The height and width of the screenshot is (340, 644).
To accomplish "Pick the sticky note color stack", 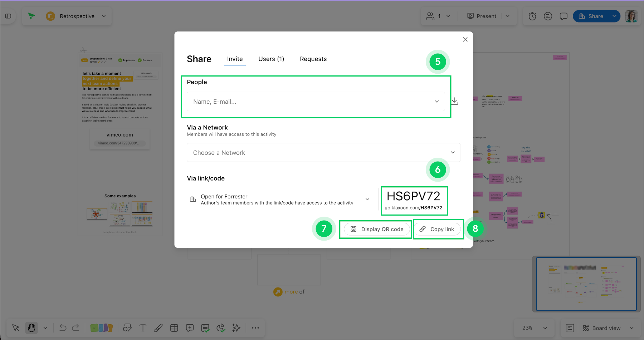I will pos(102,328).
